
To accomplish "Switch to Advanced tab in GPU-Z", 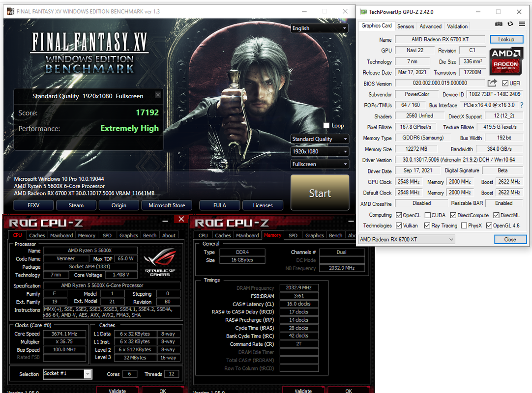I will click(x=431, y=26).
